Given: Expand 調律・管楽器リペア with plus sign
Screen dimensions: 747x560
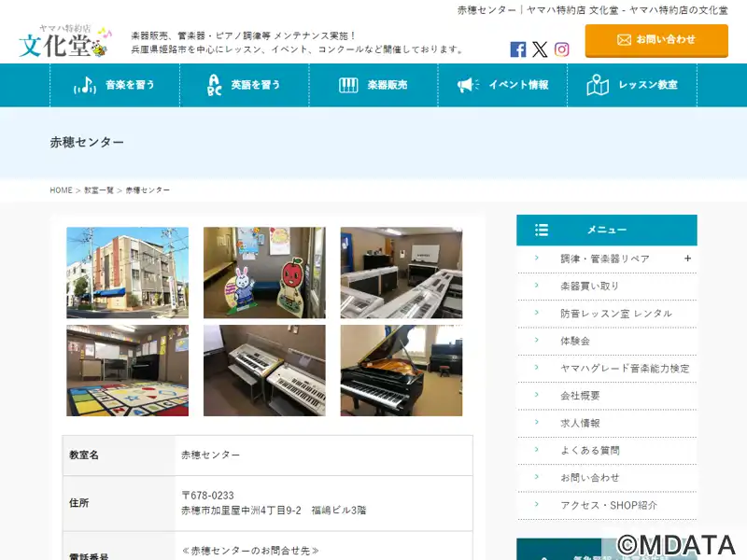Looking at the screenshot, I should (687, 259).
